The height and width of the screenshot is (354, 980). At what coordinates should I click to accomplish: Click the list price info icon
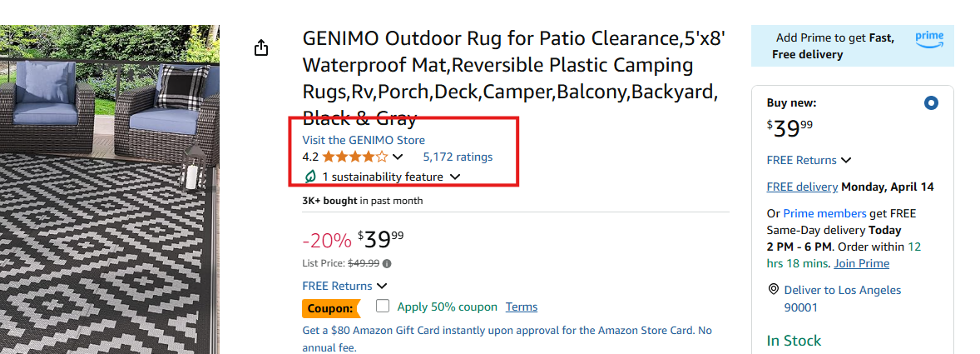(388, 263)
